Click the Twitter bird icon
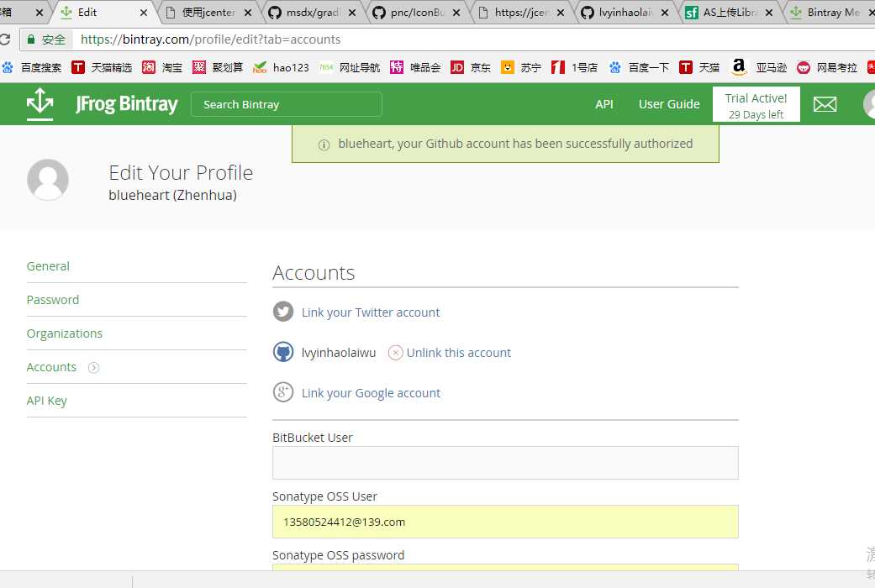This screenshot has height=588, width=875. point(283,312)
